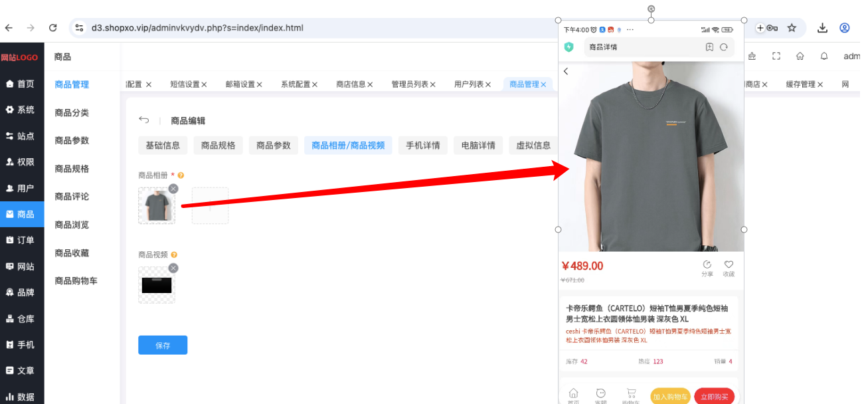This screenshot has height=404, width=868.
Task: Click 立即购买 in phone preview
Action: point(715,397)
